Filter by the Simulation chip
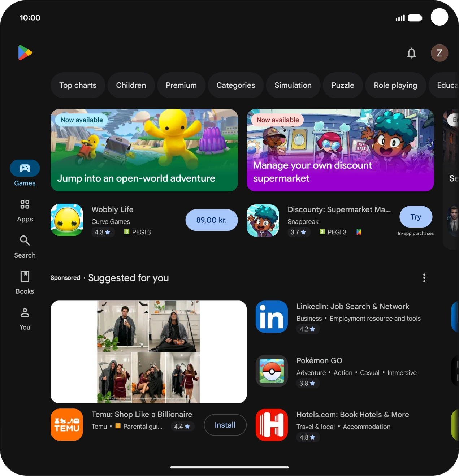Image resolution: width=459 pixels, height=476 pixels. coord(293,85)
